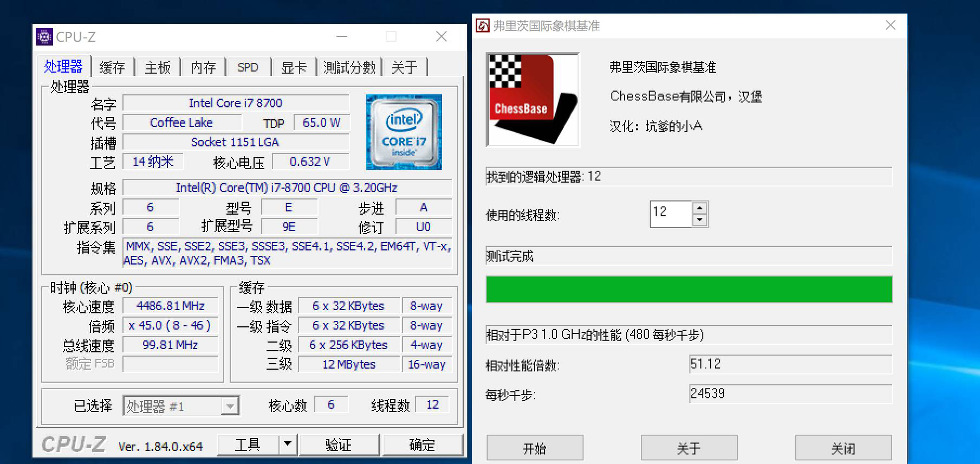The height and width of the screenshot is (464, 980).
Task: Click the specification field i7-8700 CPU @ 3.20GHz
Action: point(287,188)
